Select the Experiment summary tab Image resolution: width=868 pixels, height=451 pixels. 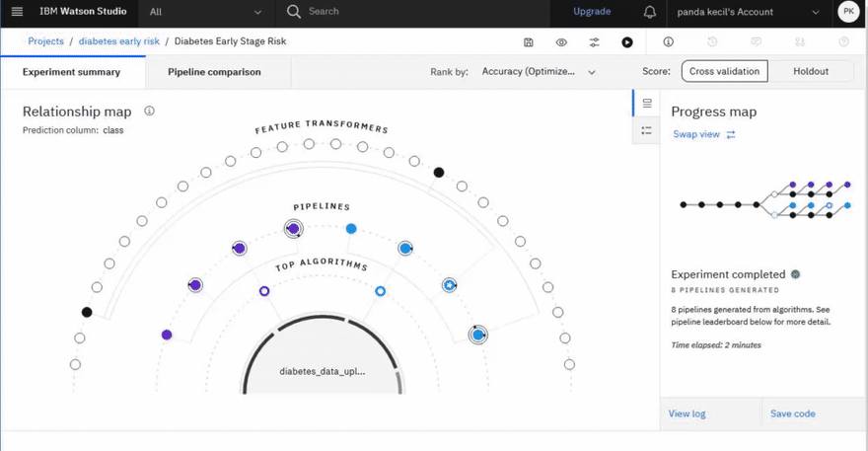tap(71, 72)
